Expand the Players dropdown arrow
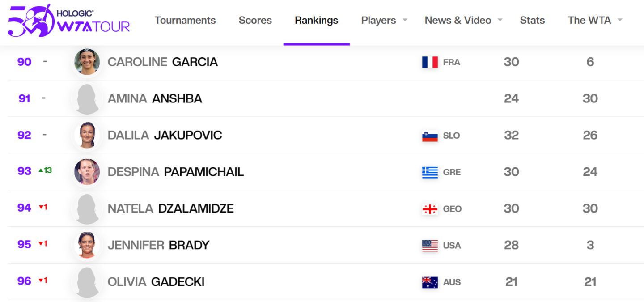The height and width of the screenshot is (302, 644). [x=405, y=20]
